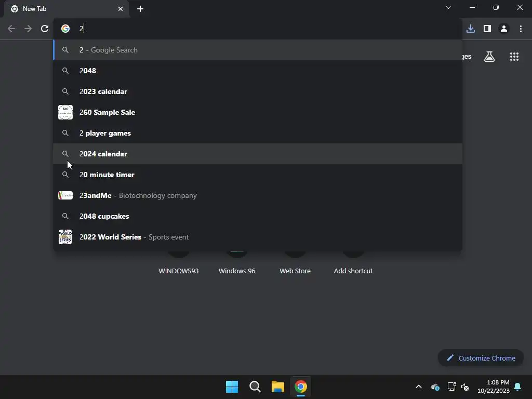Open the tab search chevron
The height and width of the screenshot is (399, 532).
(x=448, y=7)
